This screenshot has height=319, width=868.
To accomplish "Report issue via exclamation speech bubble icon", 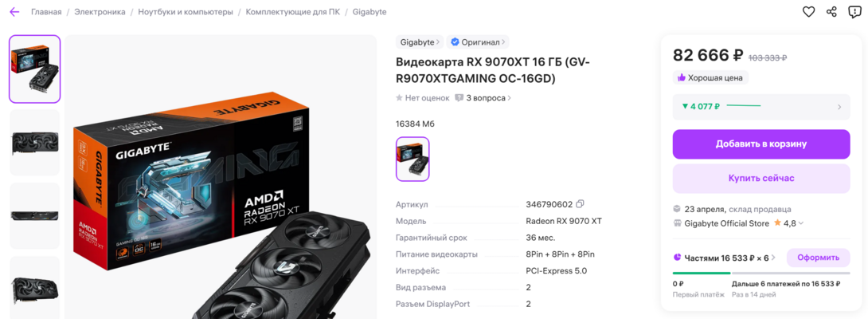I will (x=854, y=12).
